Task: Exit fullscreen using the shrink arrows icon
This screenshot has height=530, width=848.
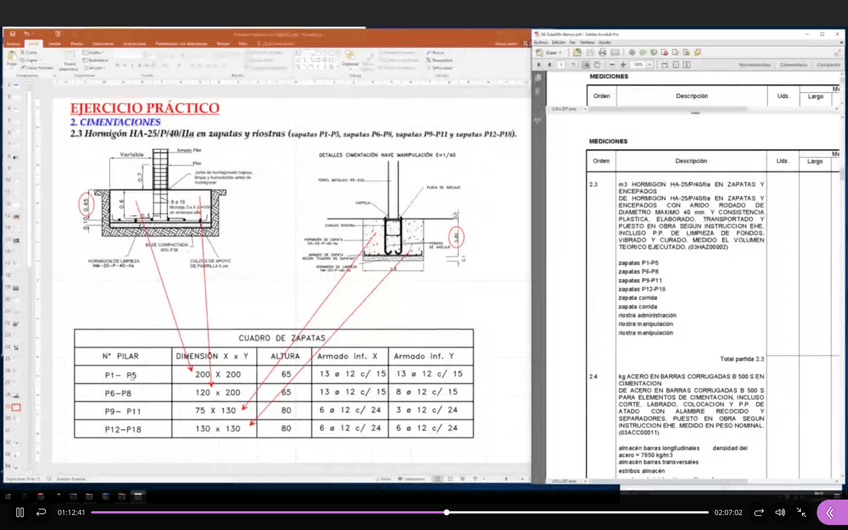Action: [x=802, y=512]
